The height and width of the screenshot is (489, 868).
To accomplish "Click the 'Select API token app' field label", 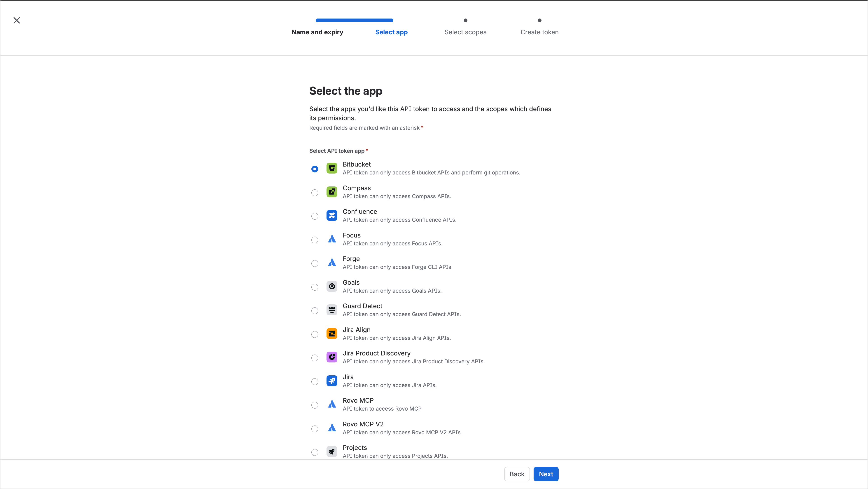I will click(337, 151).
